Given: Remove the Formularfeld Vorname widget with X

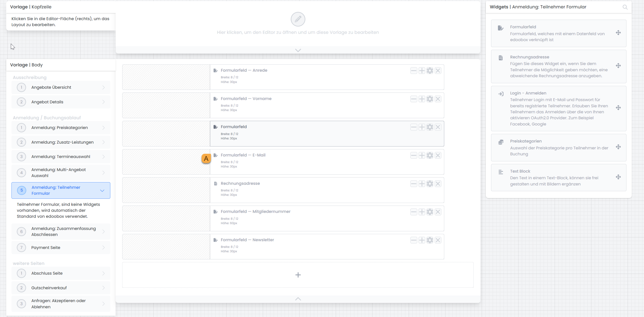Looking at the screenshot, I should click(x=438, y=99).
